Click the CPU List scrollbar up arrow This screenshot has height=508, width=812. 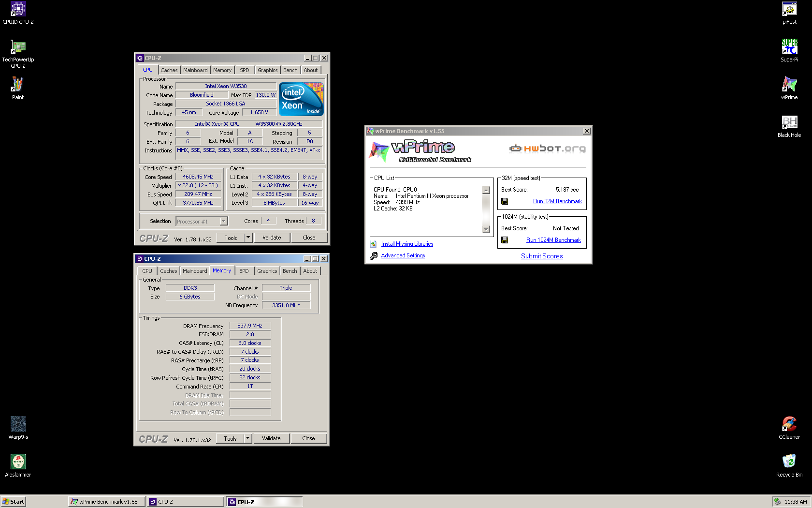pyautogui.click(x=486, y=190)
